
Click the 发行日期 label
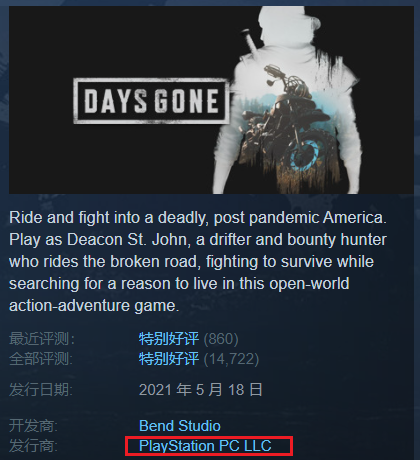click(x=41, y=390)
